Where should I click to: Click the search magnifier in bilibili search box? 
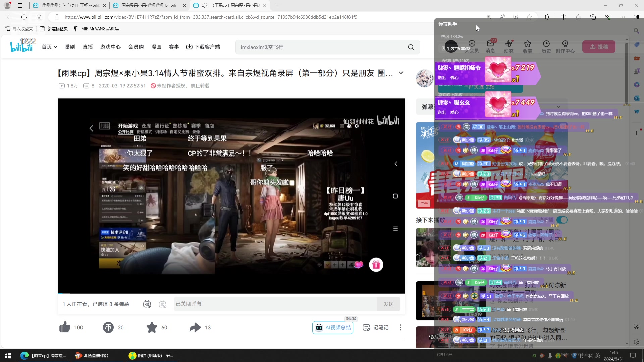click(411, 47)
